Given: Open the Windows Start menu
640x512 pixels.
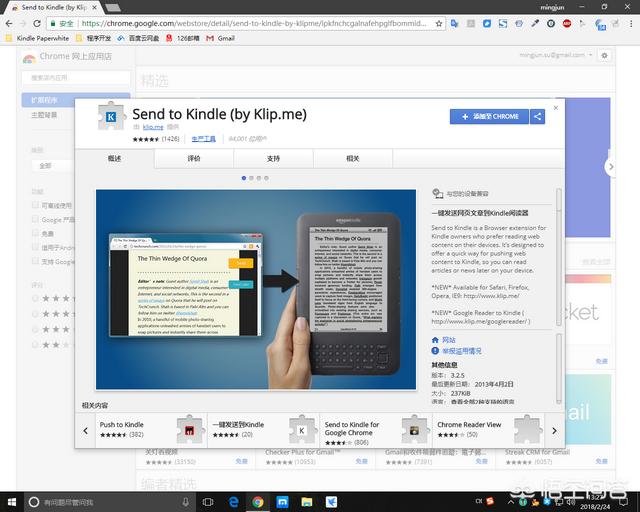Looking at the screenshot, I should point(11,502).
